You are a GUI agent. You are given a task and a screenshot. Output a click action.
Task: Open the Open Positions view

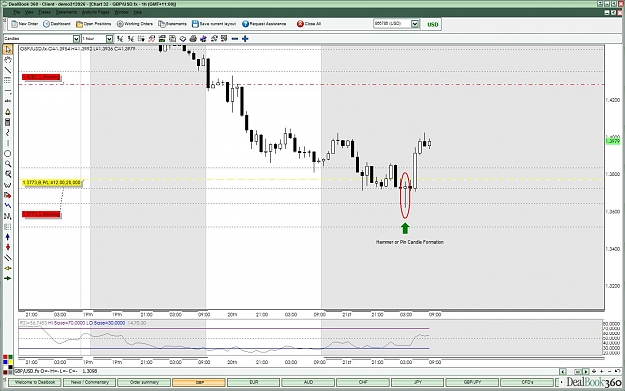[94, 24]
